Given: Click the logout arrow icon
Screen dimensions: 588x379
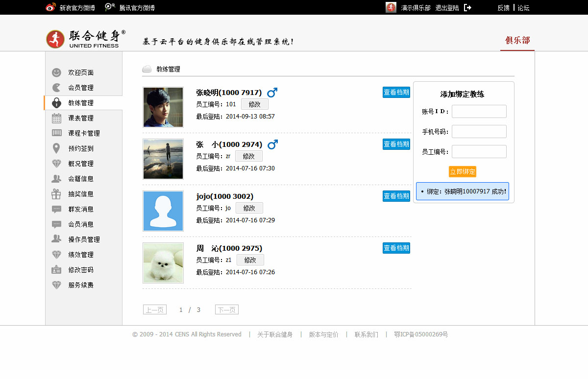Looking at the screenshot, I should click(467, 7).
